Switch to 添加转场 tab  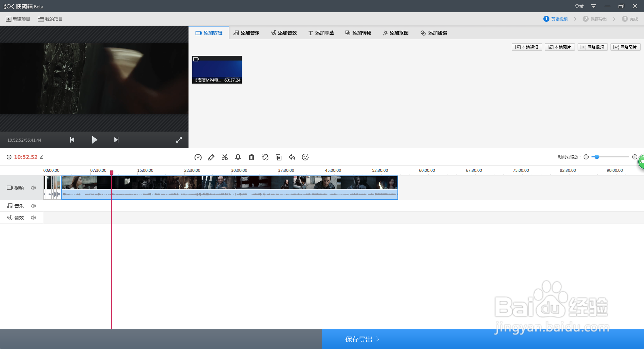(x=358, y=33)
